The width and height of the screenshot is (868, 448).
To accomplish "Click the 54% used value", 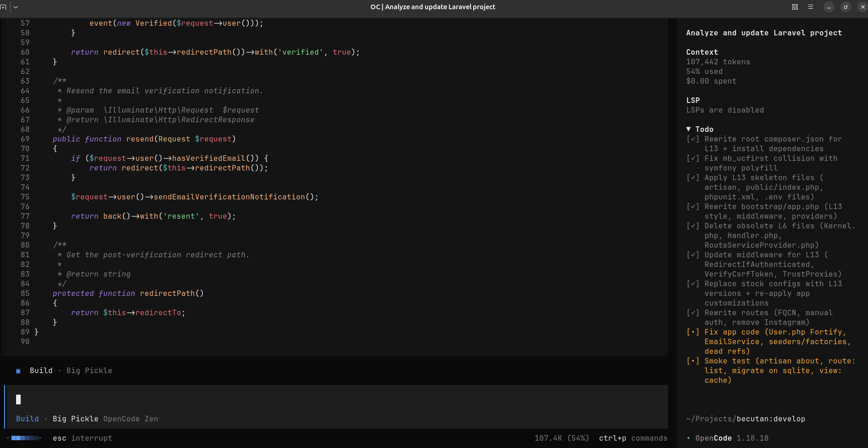I will (x=704, y=71).
